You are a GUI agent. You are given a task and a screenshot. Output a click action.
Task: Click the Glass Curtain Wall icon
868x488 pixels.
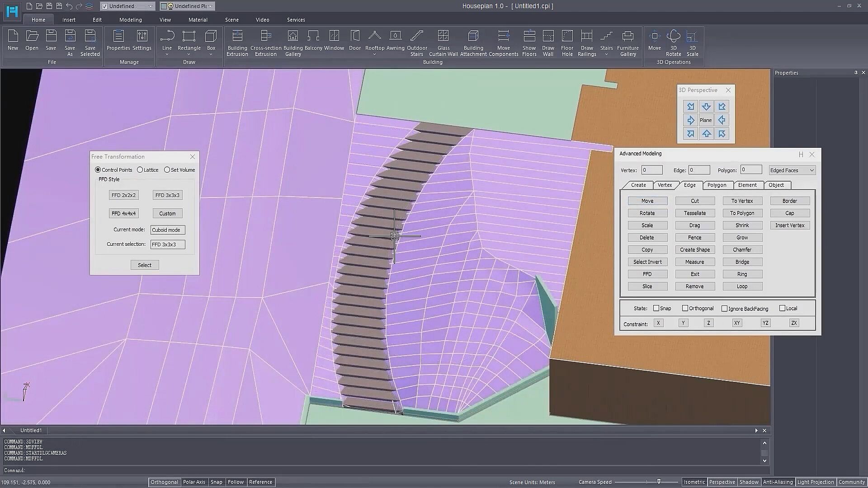(x=443, y=36)
